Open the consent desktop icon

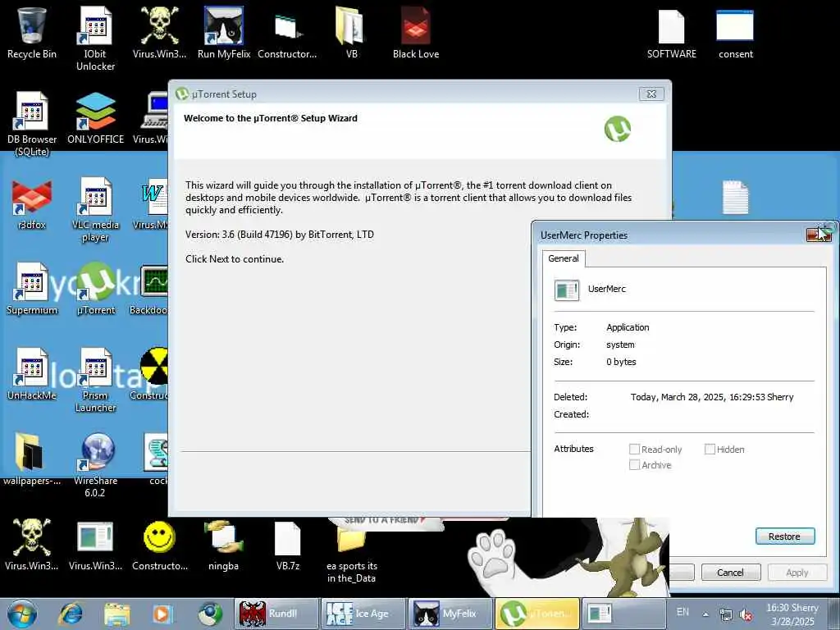736,33
